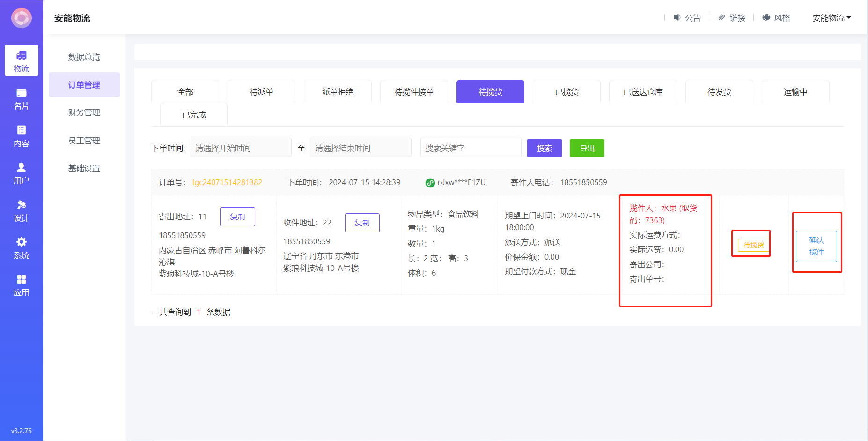
Task: Focus the 搜索关键字 keyword input field
Action: (x=471, y=148)
